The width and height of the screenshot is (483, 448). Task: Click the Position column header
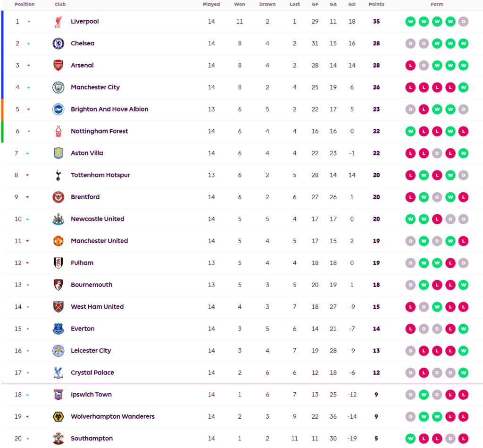[x=25, y=5]
